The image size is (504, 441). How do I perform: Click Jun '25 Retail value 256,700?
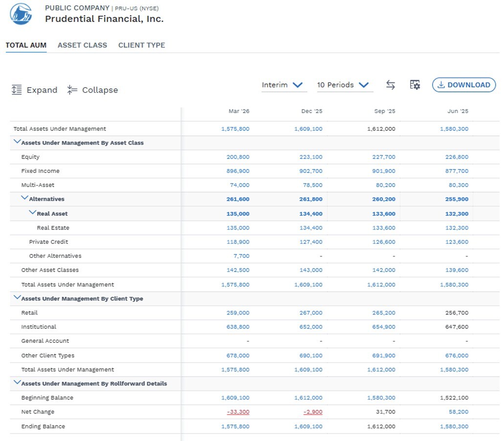pyautogui.click(x=457, y=313)
